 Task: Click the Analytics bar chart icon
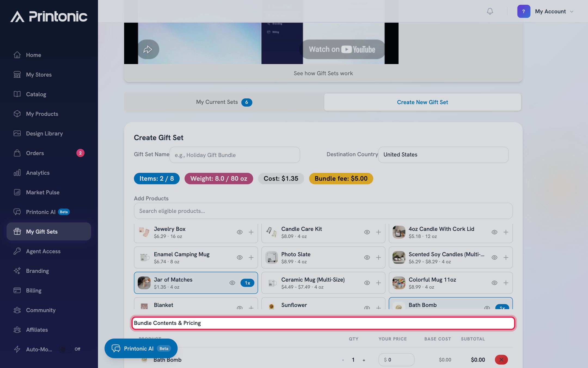coord(17,173)
